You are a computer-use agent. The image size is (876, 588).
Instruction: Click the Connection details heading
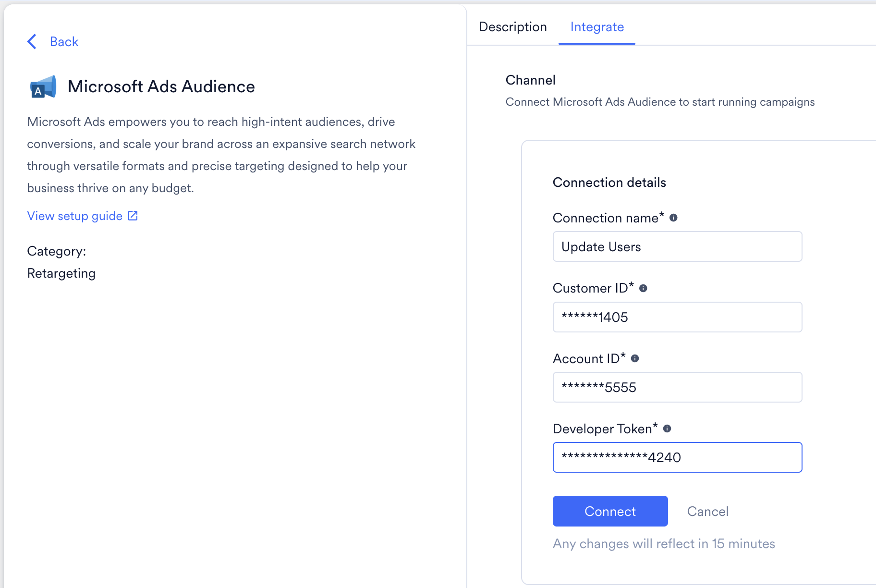click(609, 183)
